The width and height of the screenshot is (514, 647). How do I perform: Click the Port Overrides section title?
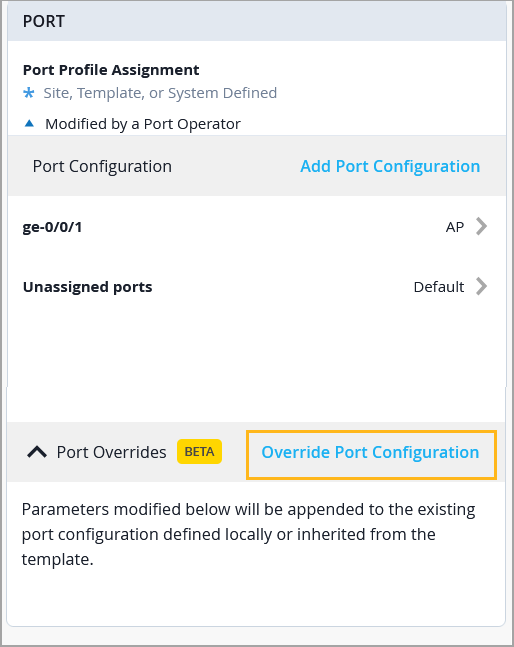[x=111, y=452]
